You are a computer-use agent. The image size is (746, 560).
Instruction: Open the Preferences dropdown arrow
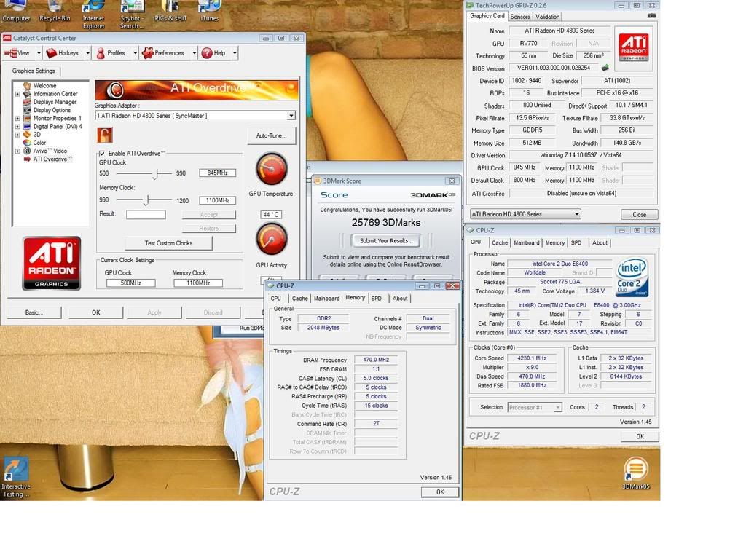(194, 53)
